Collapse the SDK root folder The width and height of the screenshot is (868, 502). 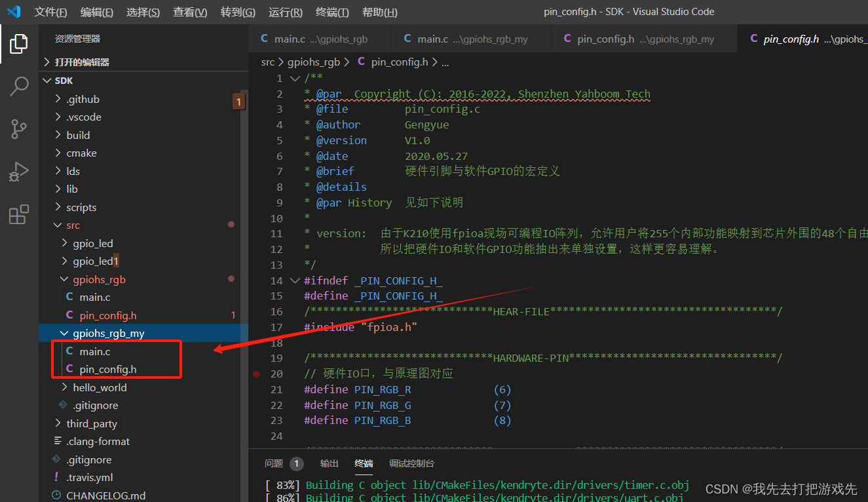(x=143, y=81)
